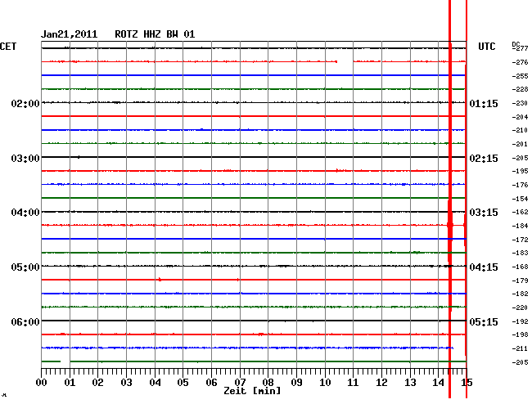This screenshot has height=404, width=532.
Task: Click the DC offset value '-195'
Action: point(520,171)
